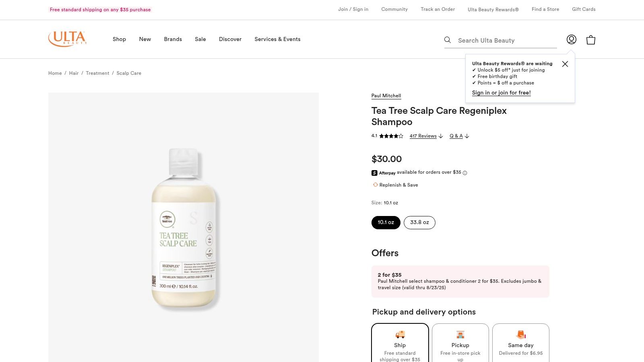The image size is (644, 362).
Task: Open the Brands menu
Action: 173,39
